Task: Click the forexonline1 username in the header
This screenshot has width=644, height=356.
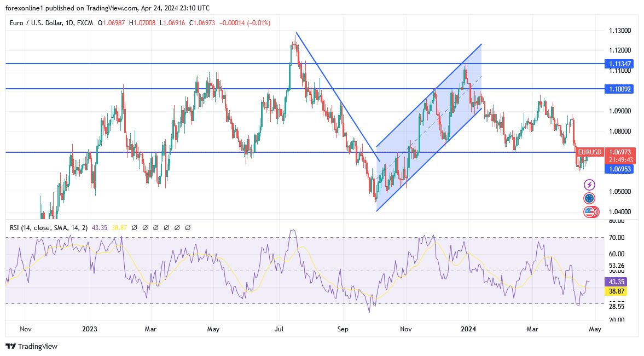Action: pyautogui.click(x=20, y=8)
